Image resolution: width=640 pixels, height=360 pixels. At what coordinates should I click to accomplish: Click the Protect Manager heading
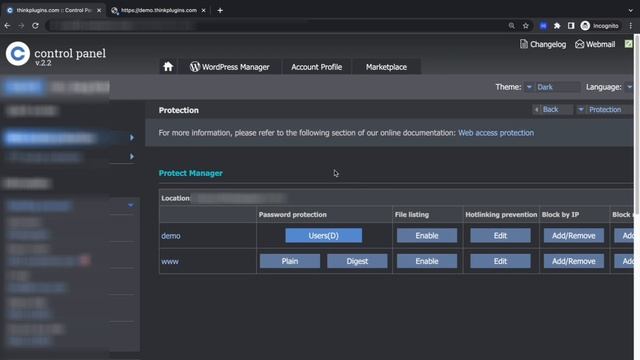point(191,173)
